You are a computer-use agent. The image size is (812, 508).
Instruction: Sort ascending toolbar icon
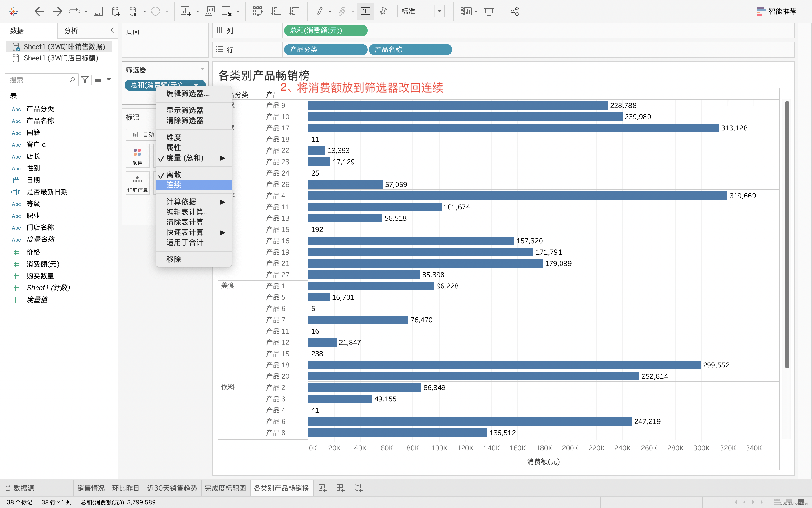pos(276,11)
